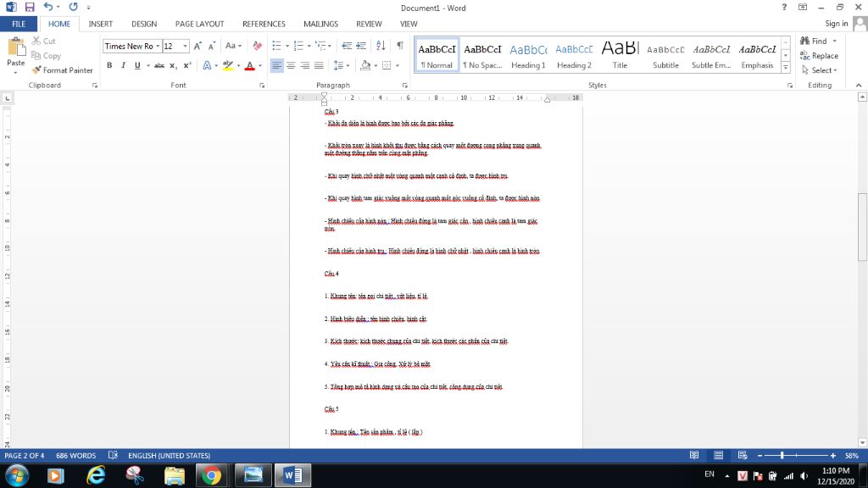Toggle Align Left on the paragraph
Viewport: 868px width, 488px height.
tap(276, 65)
